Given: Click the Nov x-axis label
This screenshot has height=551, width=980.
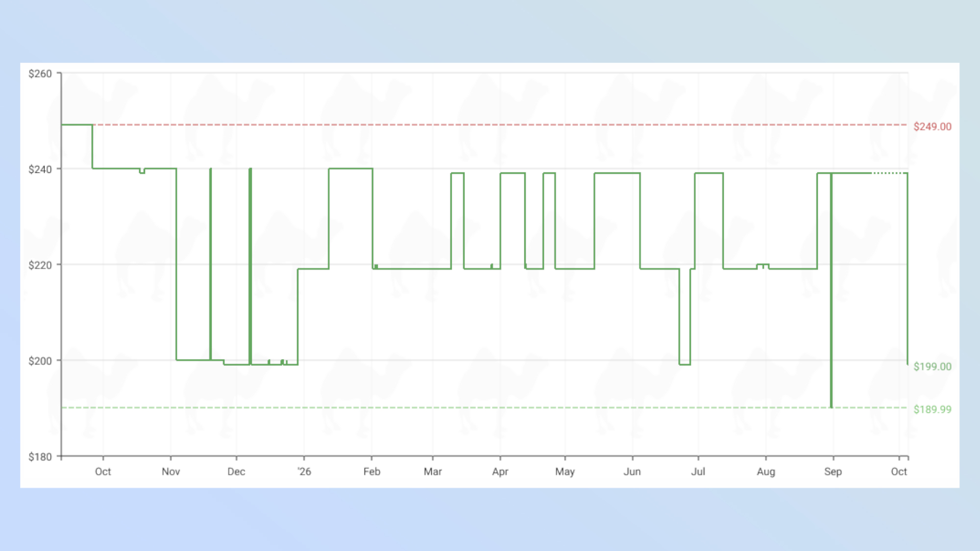Looking at the screenshot, I should pos(171,471).
